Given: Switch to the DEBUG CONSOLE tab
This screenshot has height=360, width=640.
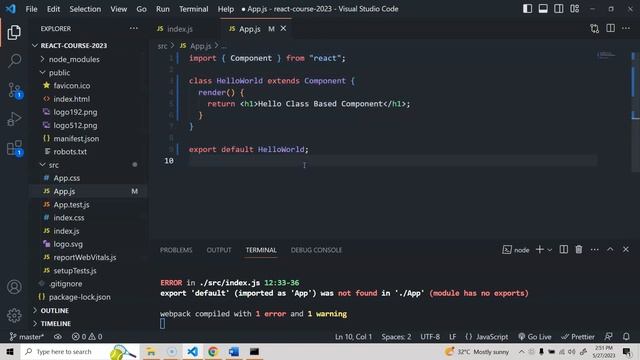Looking at the screenshot, I should click(316, 250).
